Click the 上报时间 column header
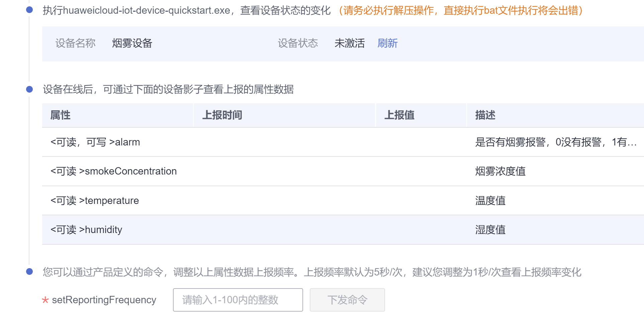Viewport: 644px width, 333px height. tap(222, 115)
